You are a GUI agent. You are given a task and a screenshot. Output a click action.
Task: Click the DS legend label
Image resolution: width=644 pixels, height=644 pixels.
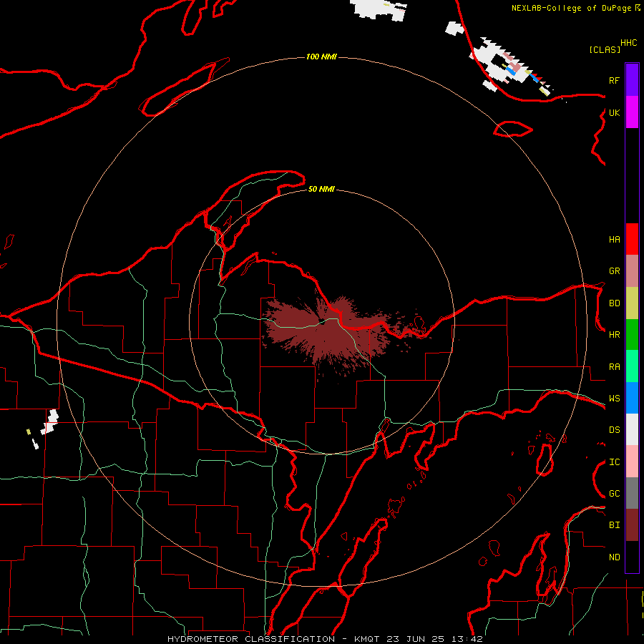[x=614, y=430]
